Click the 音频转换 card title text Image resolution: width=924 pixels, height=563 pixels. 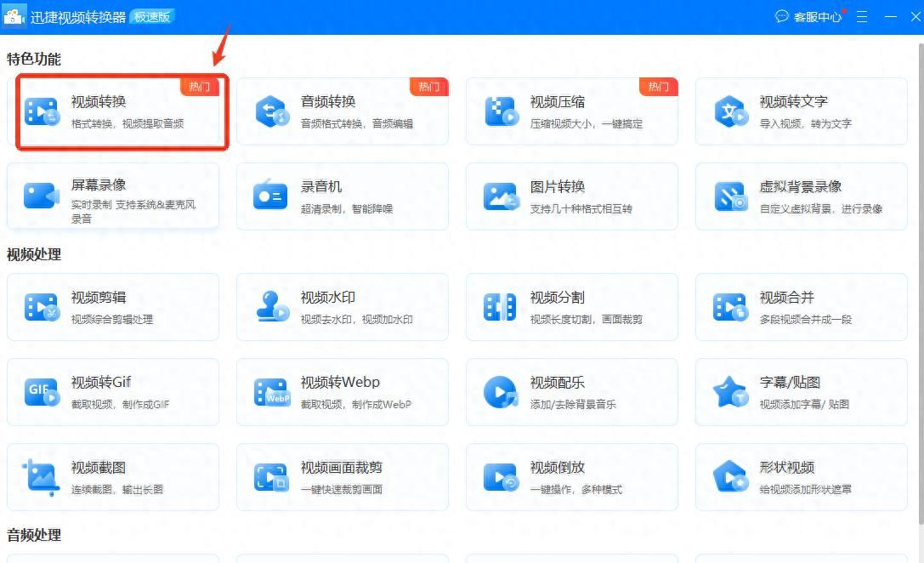pos(328,101)
